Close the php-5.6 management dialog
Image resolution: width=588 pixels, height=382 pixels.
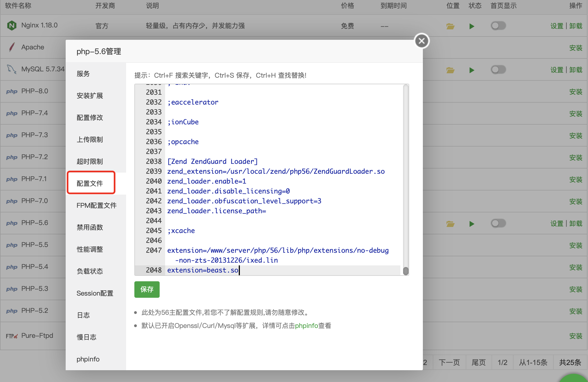(x=422, y=41)
